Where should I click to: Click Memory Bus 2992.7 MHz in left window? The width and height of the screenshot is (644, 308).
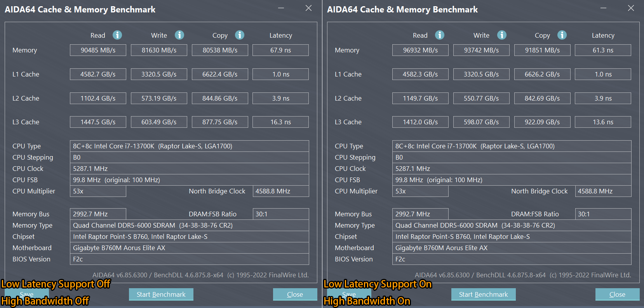[x=98, y=214]
